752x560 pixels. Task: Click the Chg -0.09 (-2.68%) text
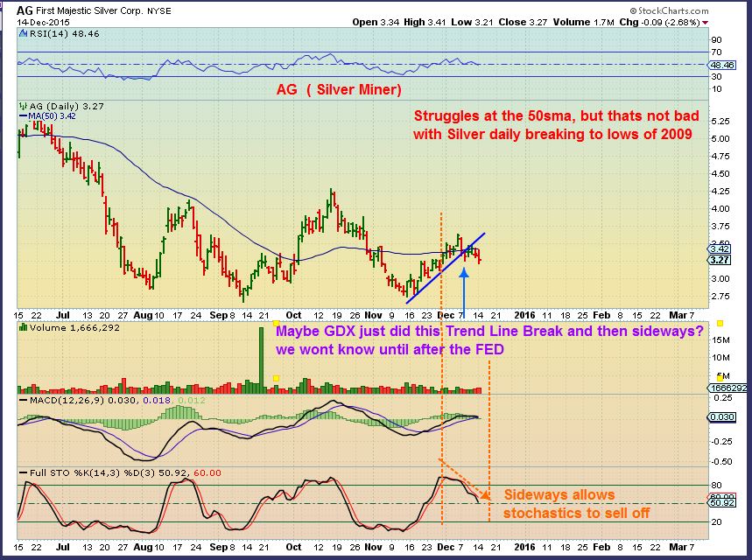pos(659,22)
